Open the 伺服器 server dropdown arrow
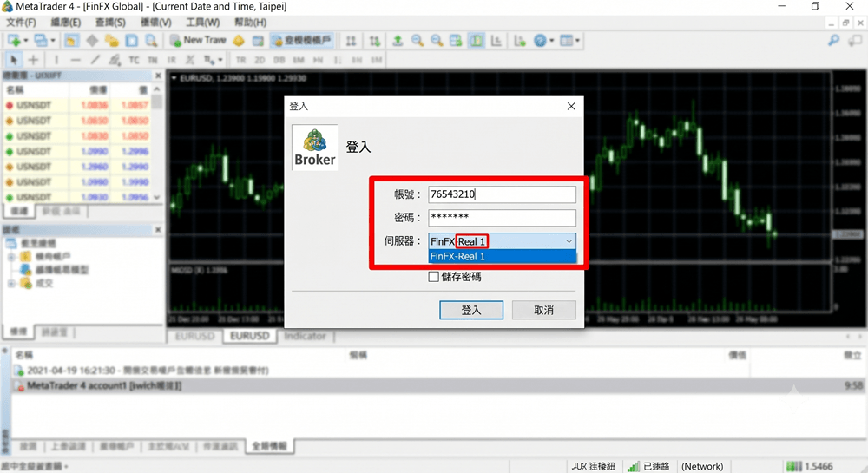This screenshot has width=868, height=473. coord(569,241)
